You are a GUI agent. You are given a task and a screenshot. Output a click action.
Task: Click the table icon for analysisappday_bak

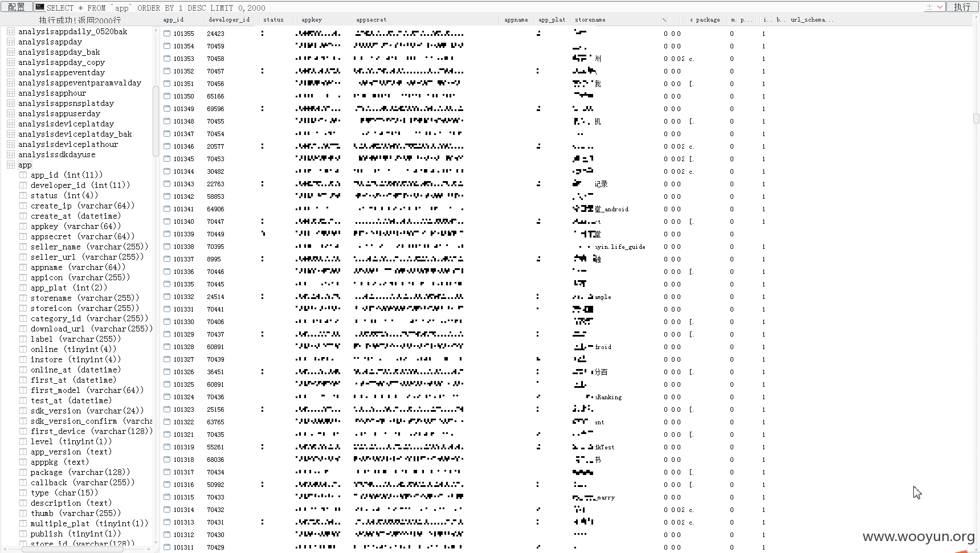coord(11,52)
